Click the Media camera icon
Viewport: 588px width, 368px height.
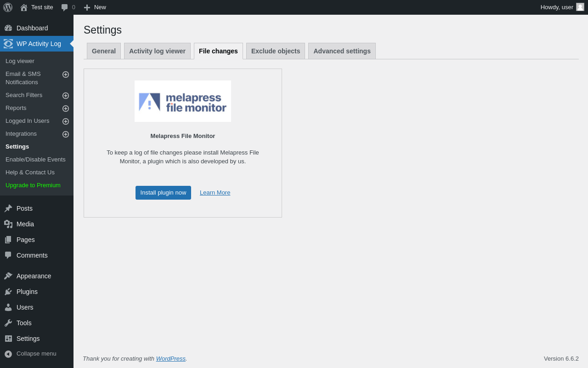tap(8, 224)
